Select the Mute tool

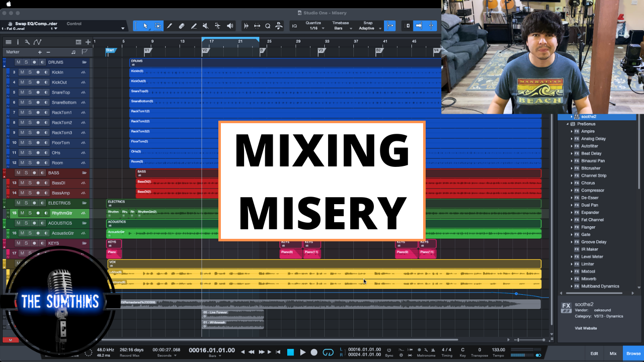pyautogui.click(x=205, y=26)
